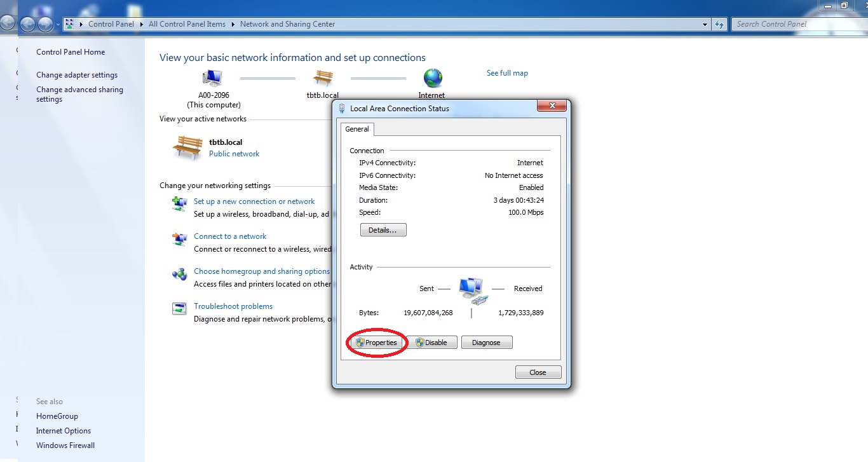
Task: Open Properties in Local Area Connection Status
Action: coord(377,343)
